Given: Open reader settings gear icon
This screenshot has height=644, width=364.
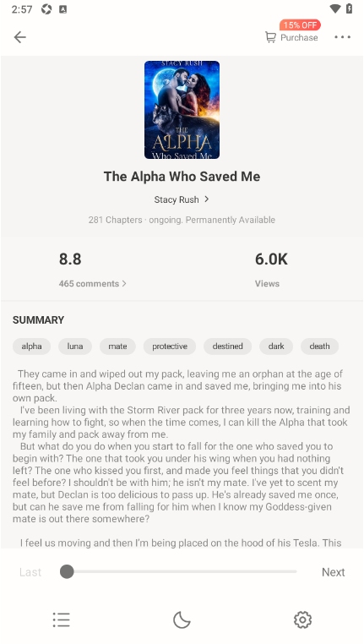Looking at the screenshot, I should (x=302, y=619).
